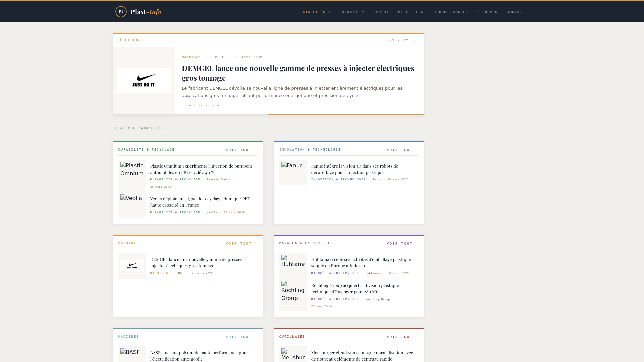Viewport: 644px width, 362px height.
Task: Select the Machines tag in featured article
Action: click(x=191, y=57)
